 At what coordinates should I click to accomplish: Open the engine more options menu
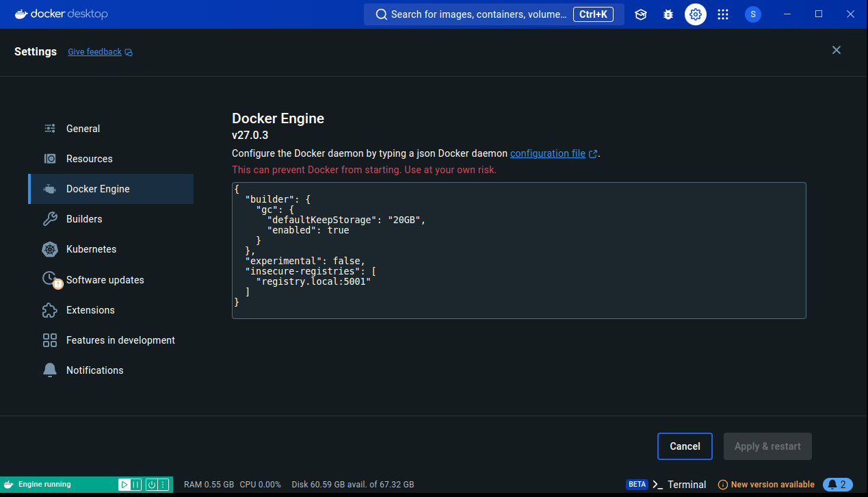coord(163,485)
